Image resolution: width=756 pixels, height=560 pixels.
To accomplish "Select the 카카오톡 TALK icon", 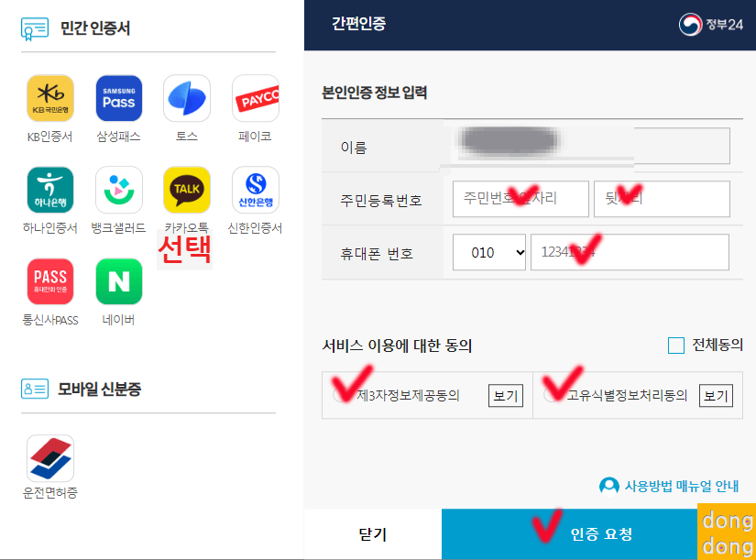I will [x=187, y=190].
